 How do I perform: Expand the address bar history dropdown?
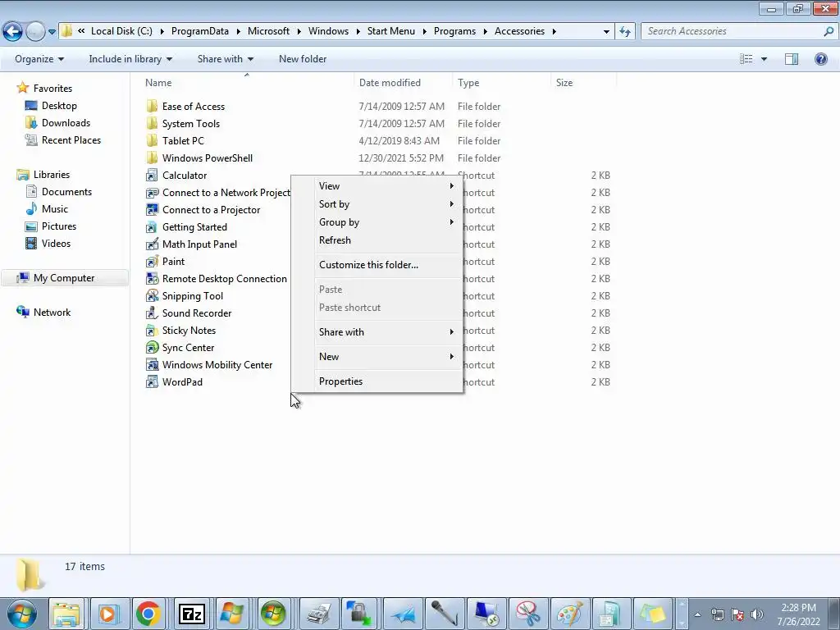(x=606, y=31)
